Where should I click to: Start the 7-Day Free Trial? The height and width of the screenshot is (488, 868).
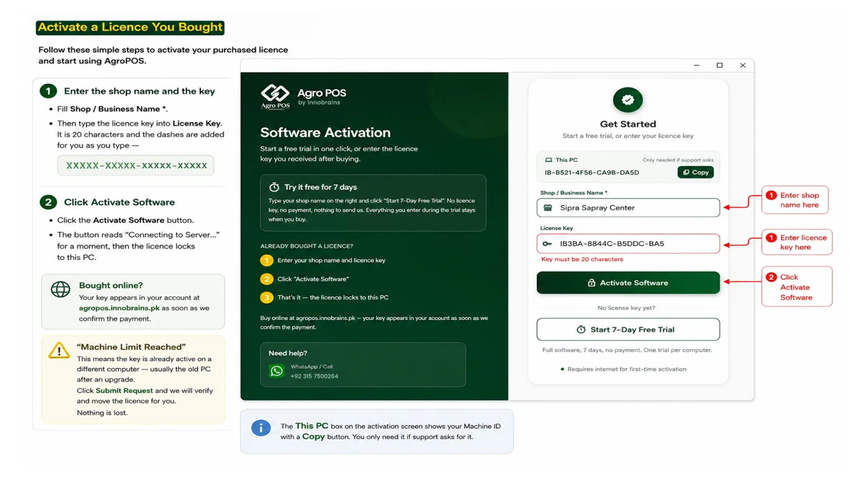628,329
